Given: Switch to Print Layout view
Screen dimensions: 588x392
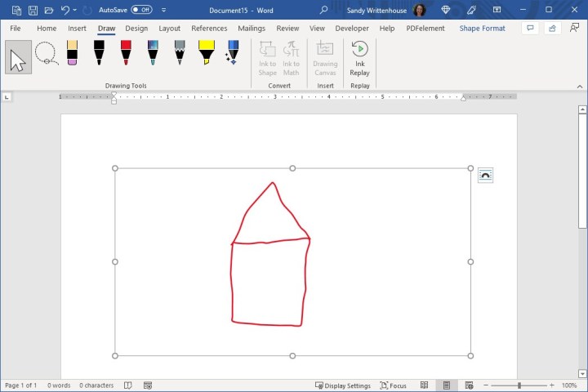Looking at the screenshot, I should (446, 385).
